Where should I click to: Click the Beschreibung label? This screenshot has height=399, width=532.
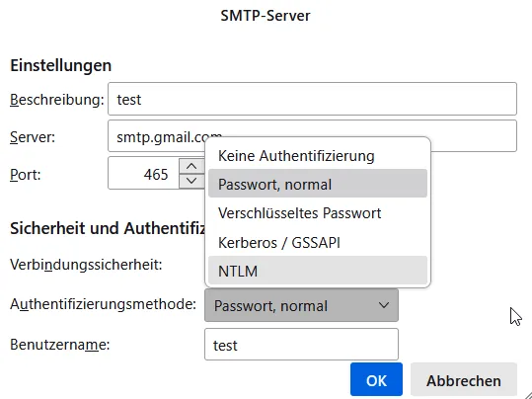click(56, 100)
